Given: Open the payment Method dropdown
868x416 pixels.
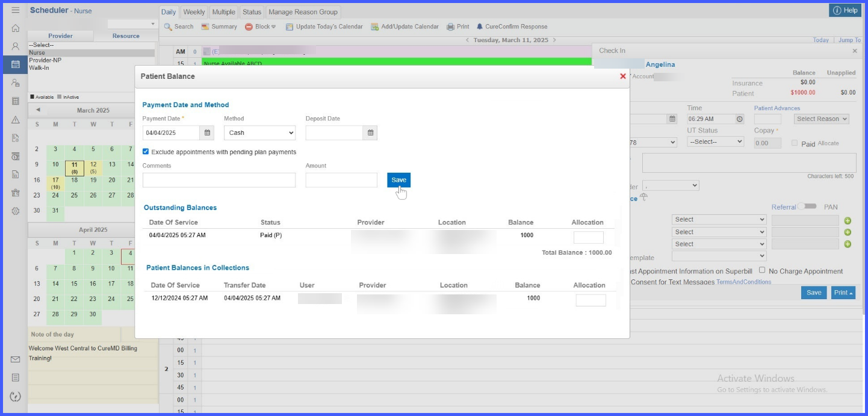Looking at the screenshot, I should click(x=259, y=133).
